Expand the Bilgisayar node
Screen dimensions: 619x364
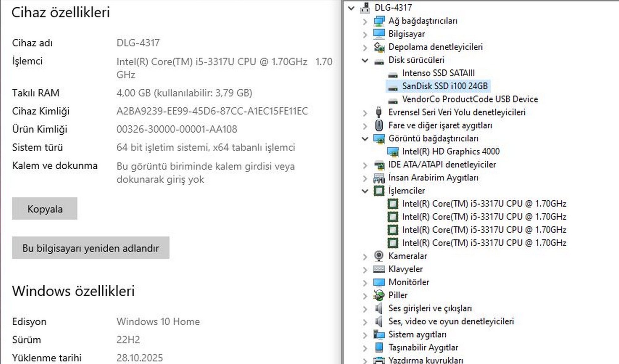(x=365, y=34)
